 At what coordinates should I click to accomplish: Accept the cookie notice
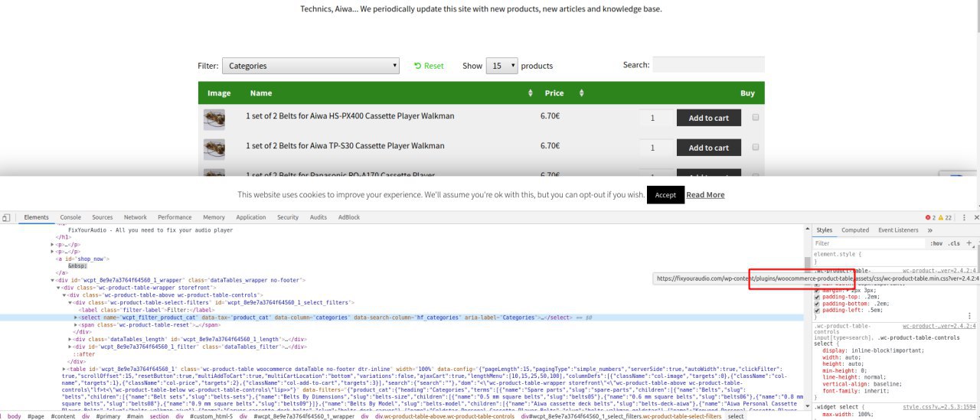pyautogui.click(x=665, y=195)
